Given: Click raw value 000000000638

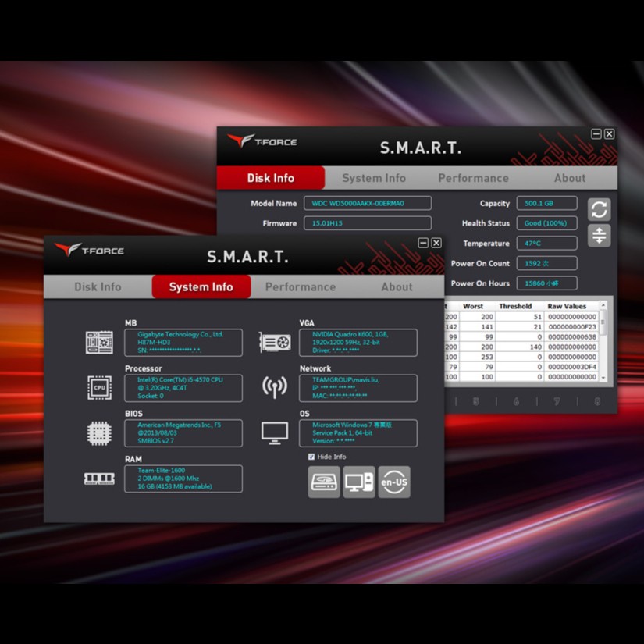Looking at the screenshot, I should coord(572,336).
